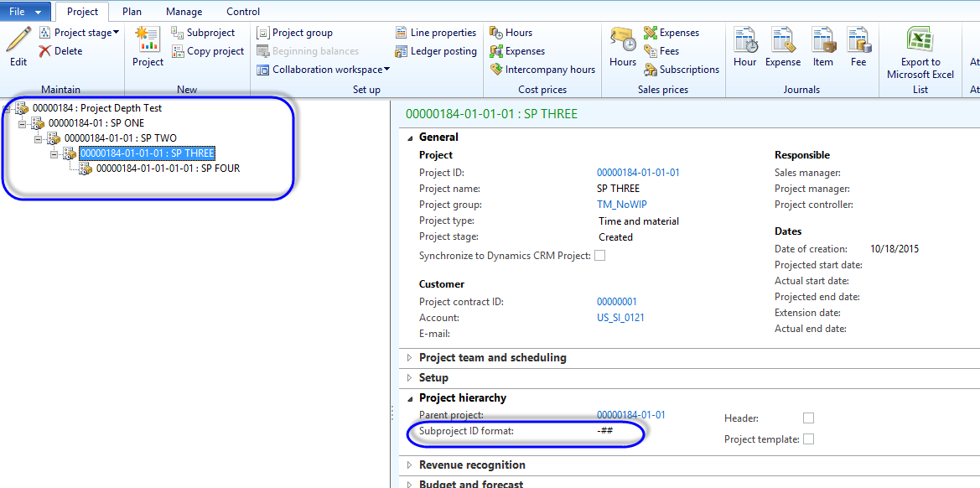The image size is (980, 488).
Task: Collapse the SP ONE tree node
Action: point(22,124)
